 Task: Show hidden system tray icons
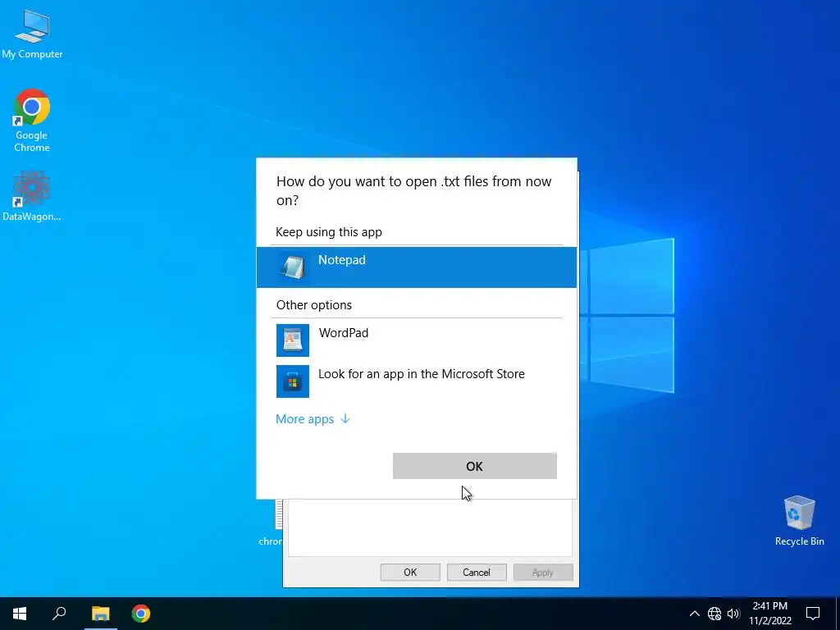(694, 614)
